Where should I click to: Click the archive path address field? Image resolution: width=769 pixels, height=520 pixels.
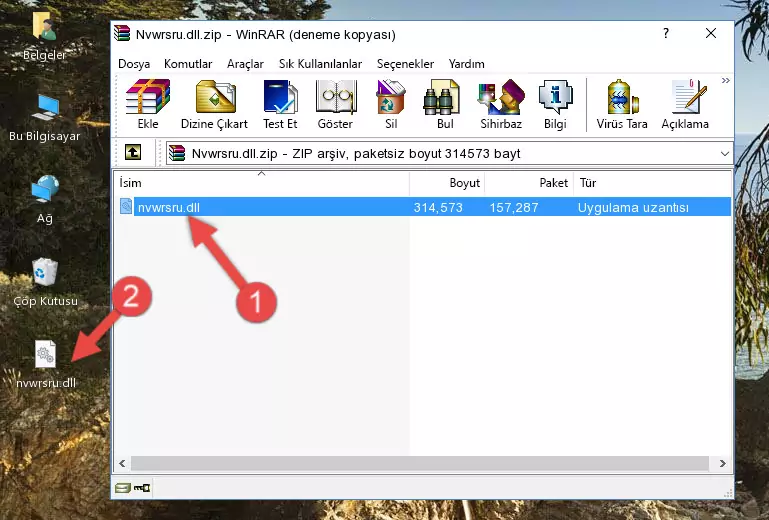449,154
